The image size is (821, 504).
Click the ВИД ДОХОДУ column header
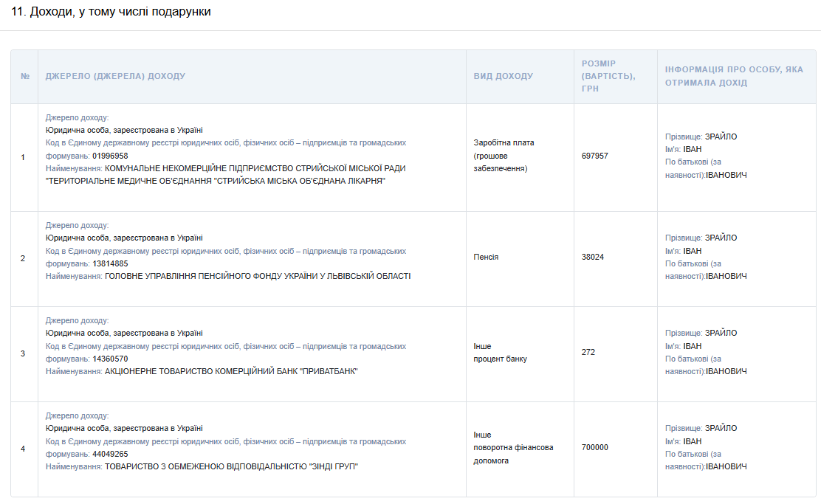503,77
